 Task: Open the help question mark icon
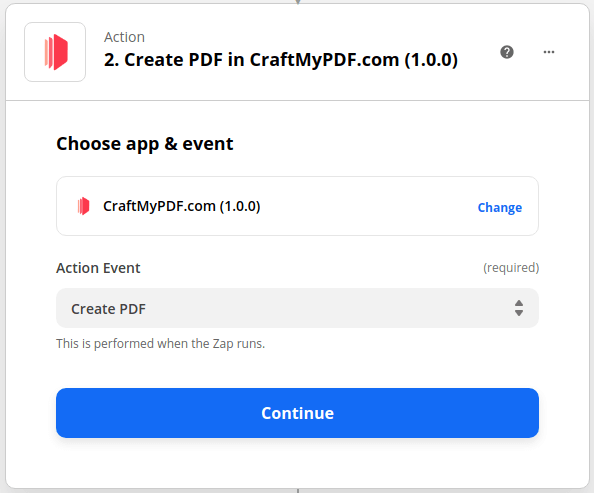click(x=507, y=52)
